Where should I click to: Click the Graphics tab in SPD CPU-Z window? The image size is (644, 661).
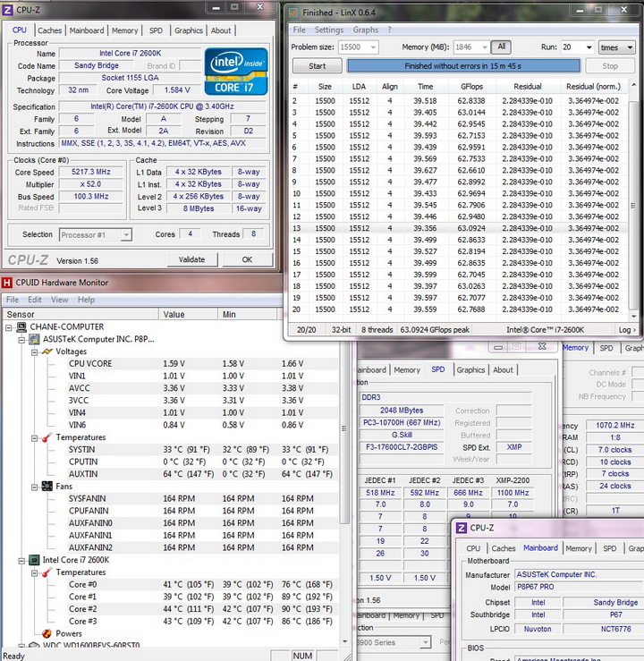(x=470, y=370)
